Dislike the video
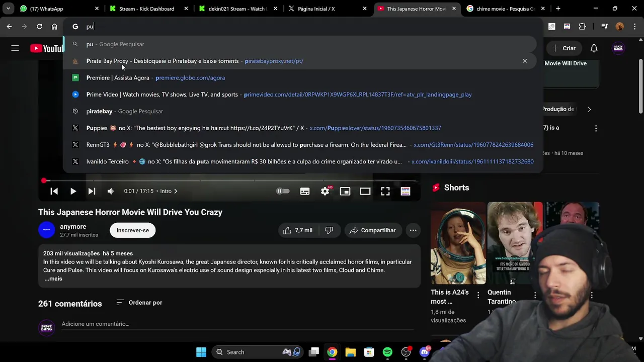This screenshot has width=644, height=362. pos(329,230)
